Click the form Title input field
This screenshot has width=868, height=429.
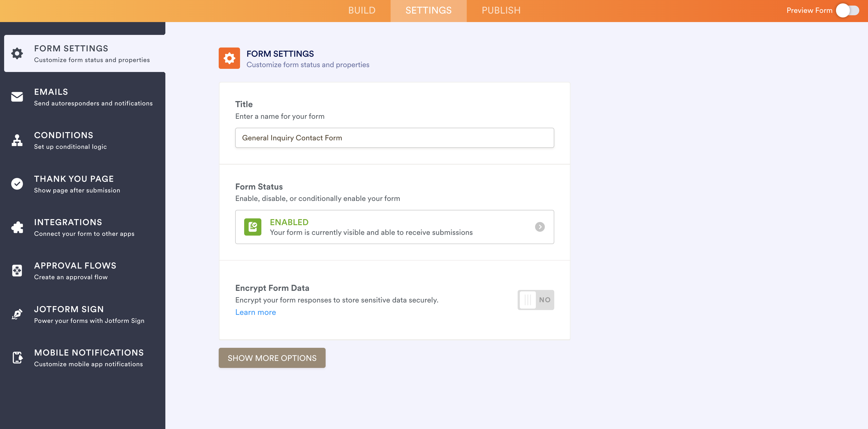(x=394, y=138)
